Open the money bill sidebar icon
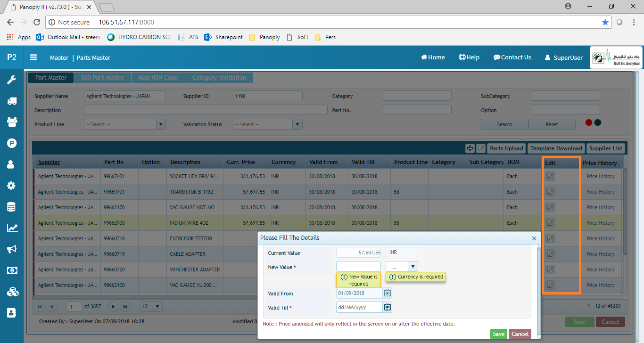The width and height of the screenshot is (644, 343). coord(12,270)
